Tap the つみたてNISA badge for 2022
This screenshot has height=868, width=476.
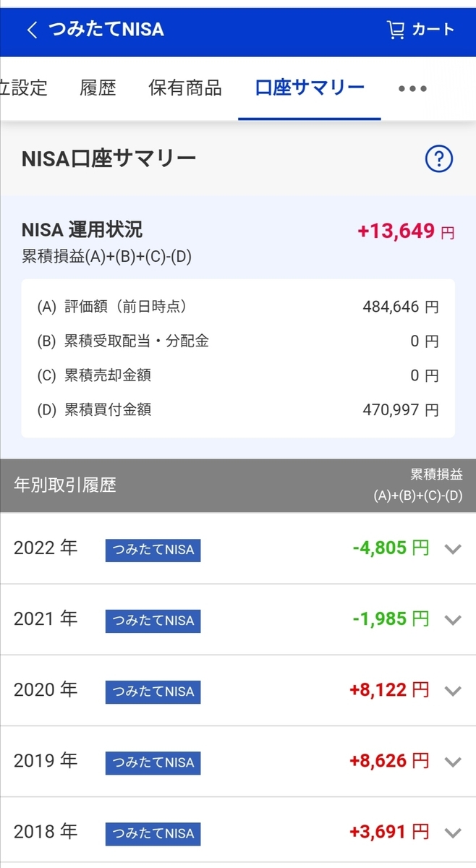(153, 550)
